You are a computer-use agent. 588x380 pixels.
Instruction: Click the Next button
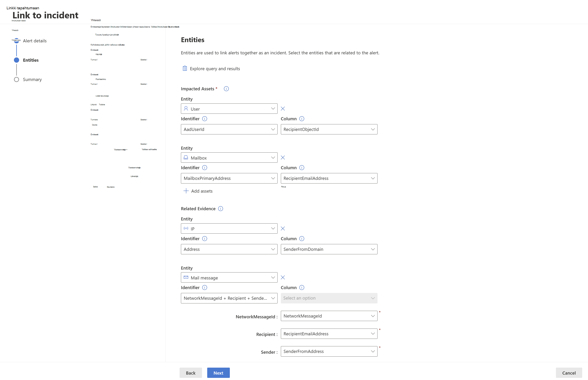pyautogui.click(x=218, y=373)
